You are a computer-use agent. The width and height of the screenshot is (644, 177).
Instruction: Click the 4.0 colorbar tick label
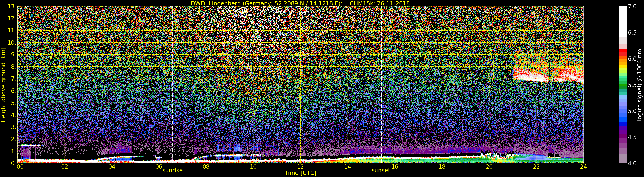pyautogui.click(x=632, y=163)
